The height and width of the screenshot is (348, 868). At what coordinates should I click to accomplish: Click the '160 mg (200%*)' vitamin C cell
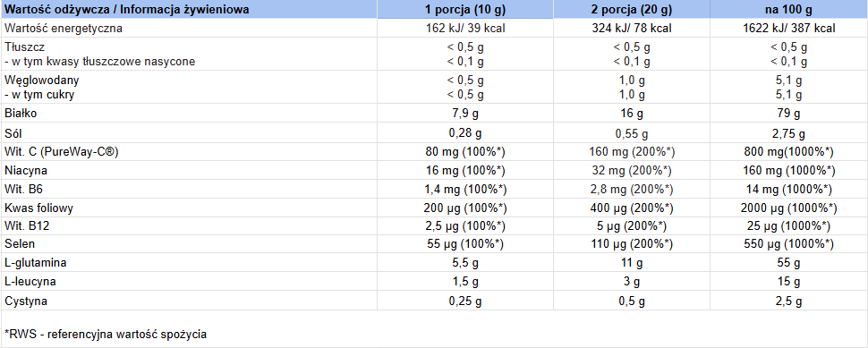pyautogui.click(x=631, y=152)
